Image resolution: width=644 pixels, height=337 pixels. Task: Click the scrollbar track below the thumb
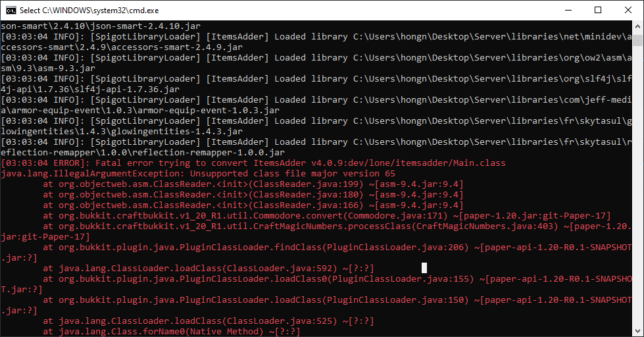[637, 185]
